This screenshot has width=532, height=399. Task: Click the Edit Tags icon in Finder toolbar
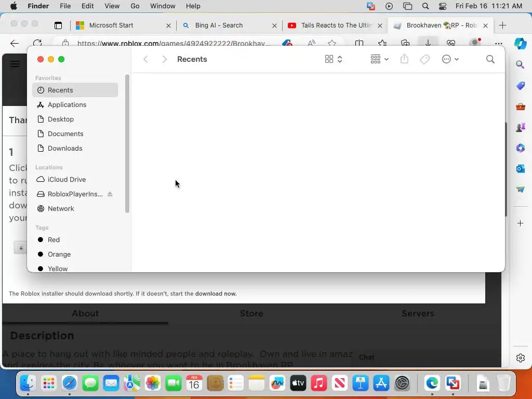click(x=424, y=59)
